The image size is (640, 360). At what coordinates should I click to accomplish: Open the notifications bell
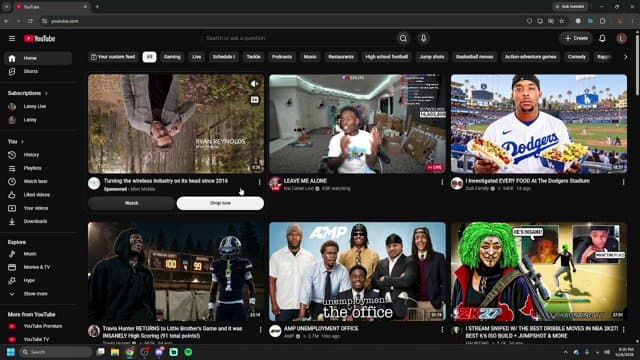click(602, 38)
